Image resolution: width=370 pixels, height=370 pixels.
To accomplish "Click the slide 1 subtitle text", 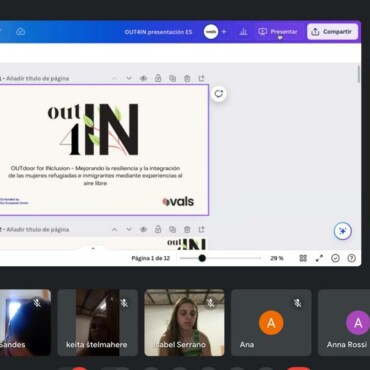I will (x=95, y=176).
